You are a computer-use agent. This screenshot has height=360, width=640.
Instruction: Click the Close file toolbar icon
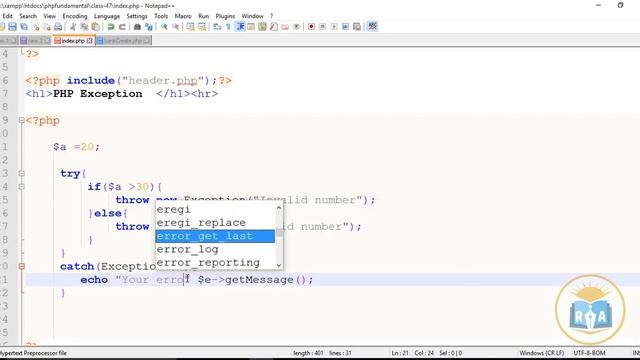(36, 27)
